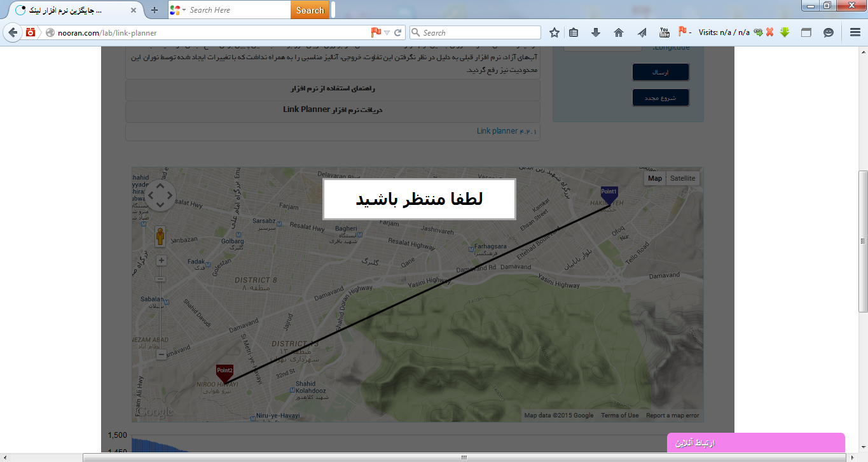Click the paper plane send icon
Screen dimensions: 868x462
click(642, 32)
